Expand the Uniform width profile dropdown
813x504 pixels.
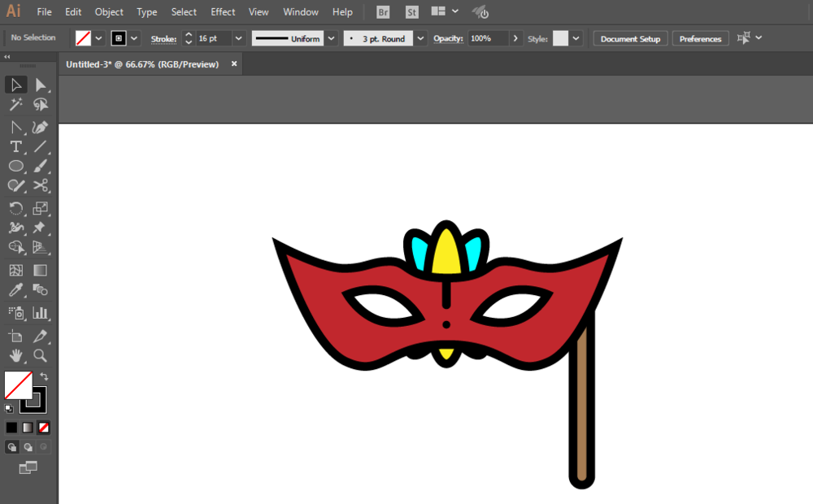(x=332, y=38)
